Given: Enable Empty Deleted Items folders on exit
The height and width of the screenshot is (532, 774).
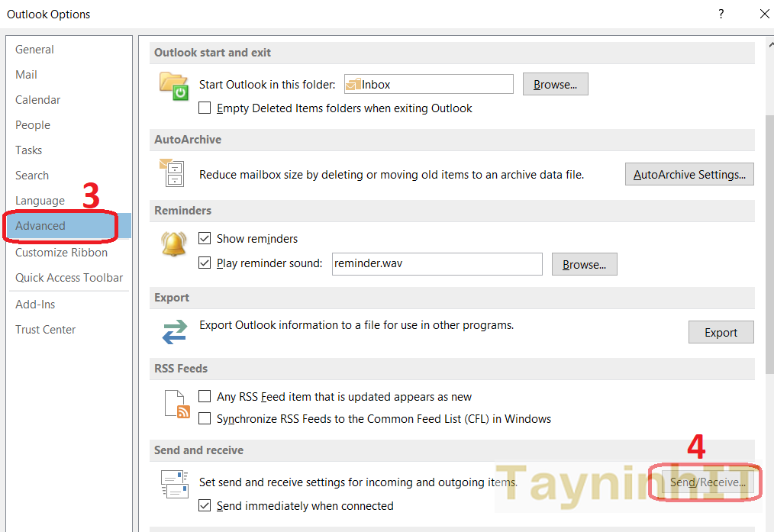Looking at the screenshot, I should [205, 108].
